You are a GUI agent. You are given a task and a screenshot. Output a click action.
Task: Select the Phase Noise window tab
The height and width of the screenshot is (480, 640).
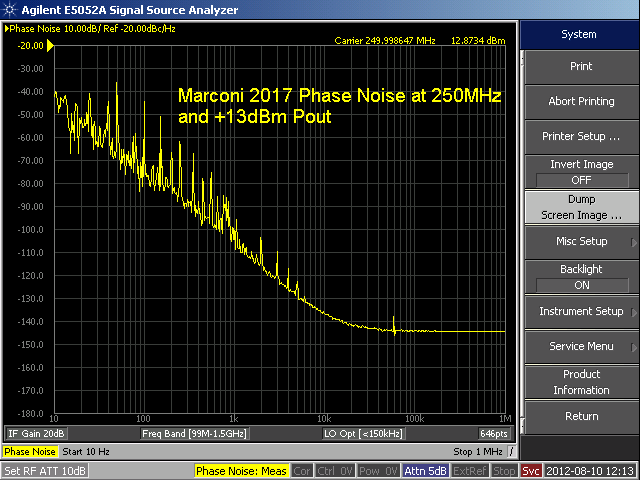pos(30,452)
